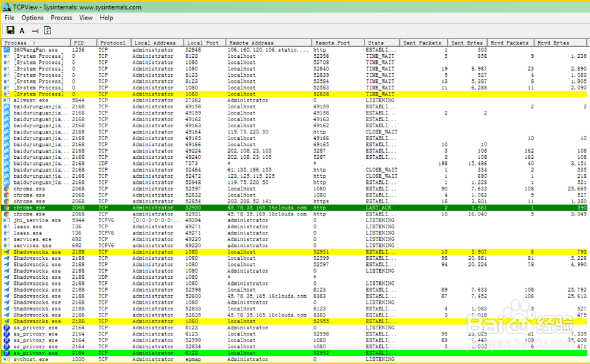The height and width of the screenshot is (364, 590).
Task: Click Shadowsocks.exe icon for remote port 52599
Action: (7, 258)
